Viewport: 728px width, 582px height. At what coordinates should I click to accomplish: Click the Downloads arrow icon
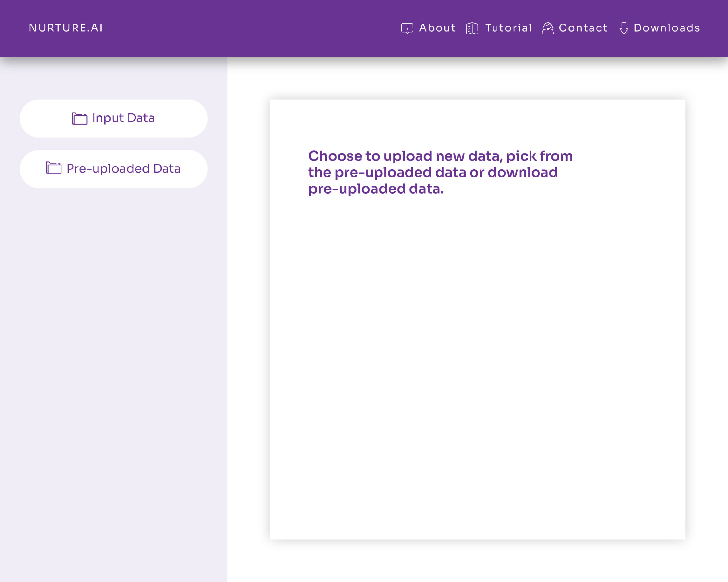click(x=624, y=28)
